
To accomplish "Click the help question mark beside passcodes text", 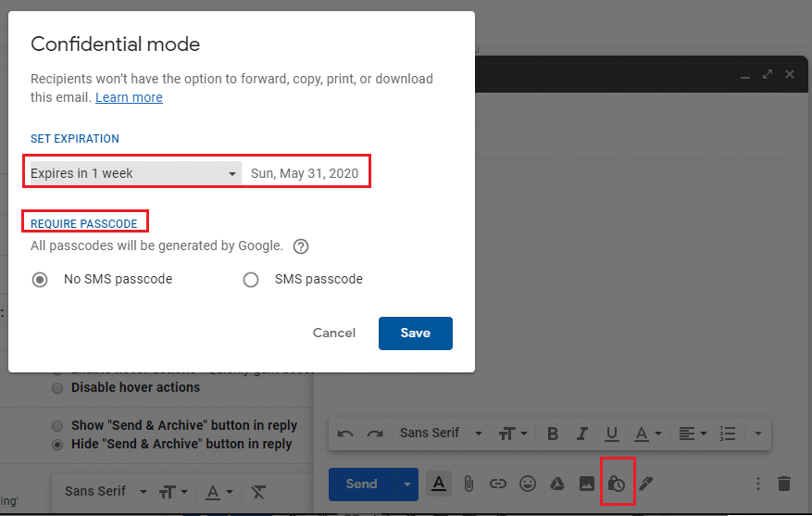I will click(301, 246).
